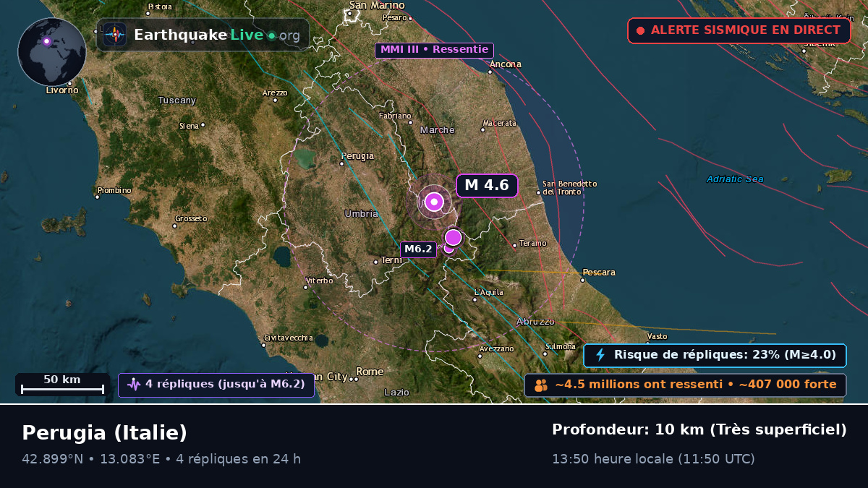Click "13:50 heure locale (11:50 UTC)" text
This screenshot has height=488, width=868.
pos(653,458)
